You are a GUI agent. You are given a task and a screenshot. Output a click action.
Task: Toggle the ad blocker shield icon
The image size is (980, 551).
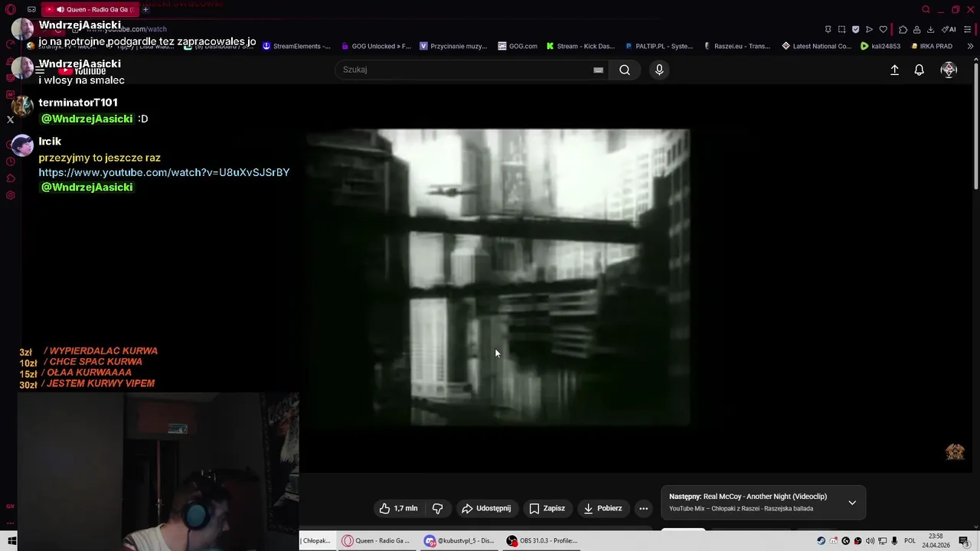click(x=855, y=30)
